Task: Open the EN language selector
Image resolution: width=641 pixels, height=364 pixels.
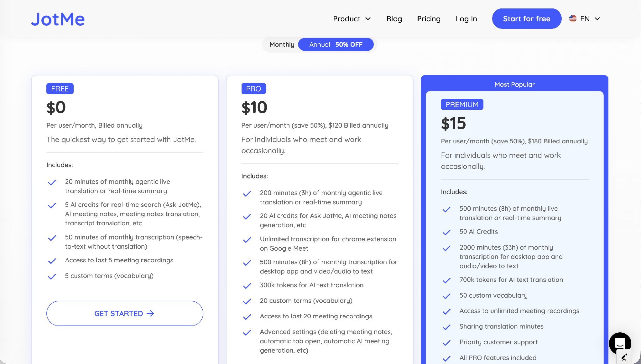Action: point(585,19)
